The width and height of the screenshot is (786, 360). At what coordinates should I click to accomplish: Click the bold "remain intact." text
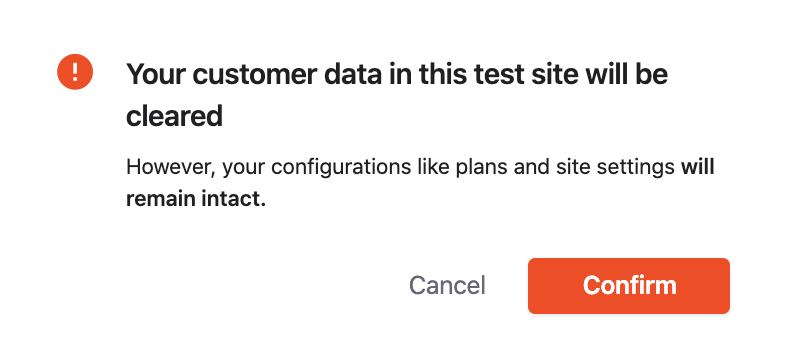coord(195,199)
